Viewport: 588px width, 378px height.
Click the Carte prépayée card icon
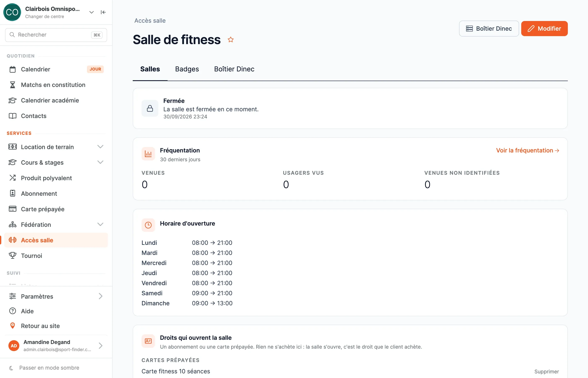pos(13,209)
